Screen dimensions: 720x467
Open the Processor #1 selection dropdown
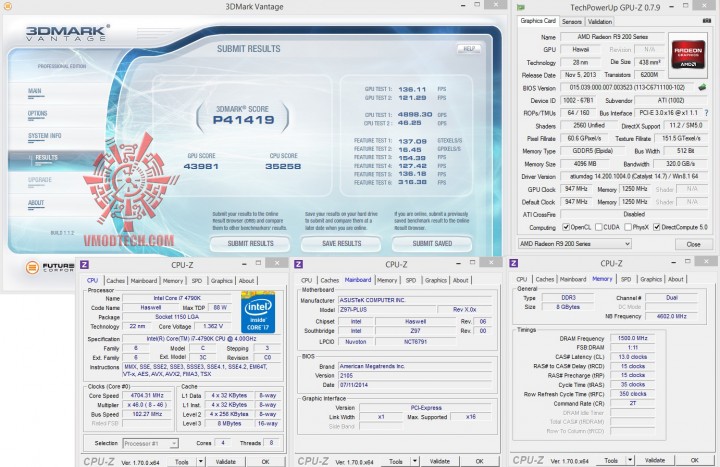tap(151, 443)
